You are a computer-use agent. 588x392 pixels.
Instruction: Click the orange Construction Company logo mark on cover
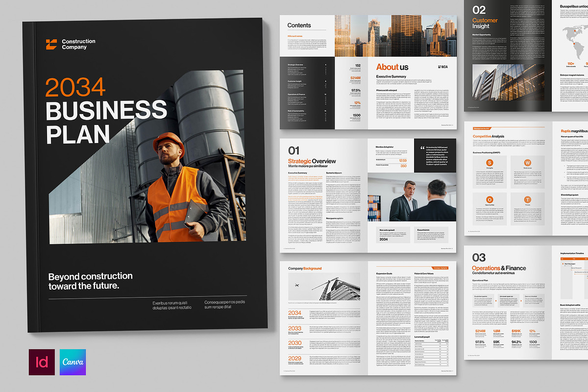pos(51,45)
